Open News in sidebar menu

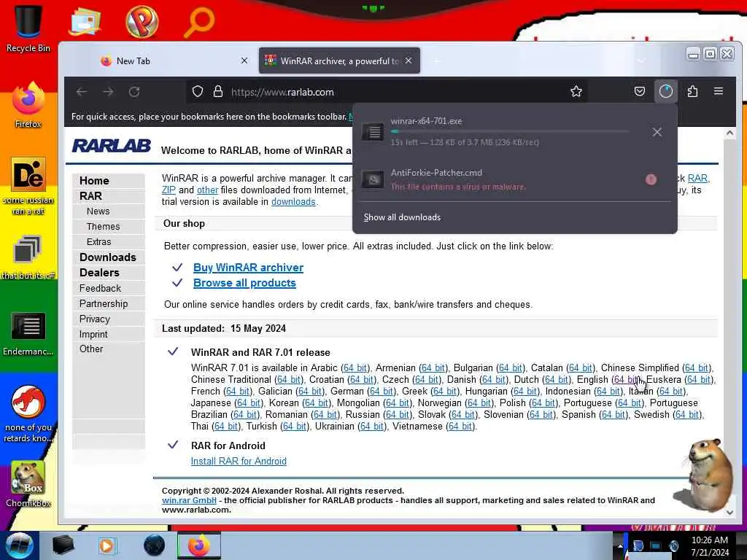point(98,211)
